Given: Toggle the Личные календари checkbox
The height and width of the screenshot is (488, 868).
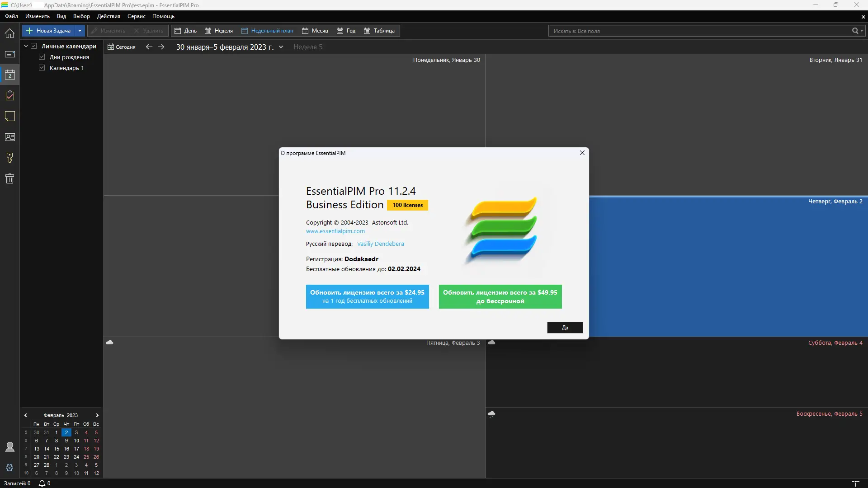Looking at the screenshot, I should coord(34,46).
